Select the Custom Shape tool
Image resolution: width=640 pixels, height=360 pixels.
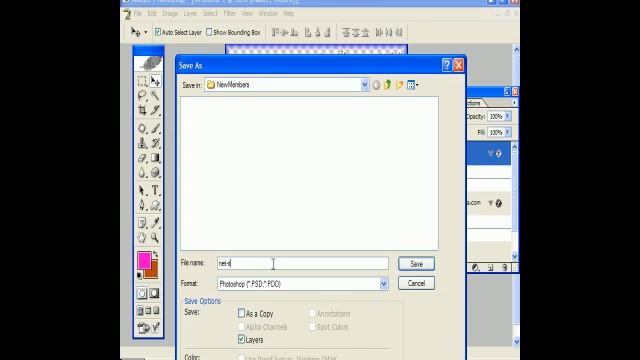pyautogui.click(x=155, y=205)
